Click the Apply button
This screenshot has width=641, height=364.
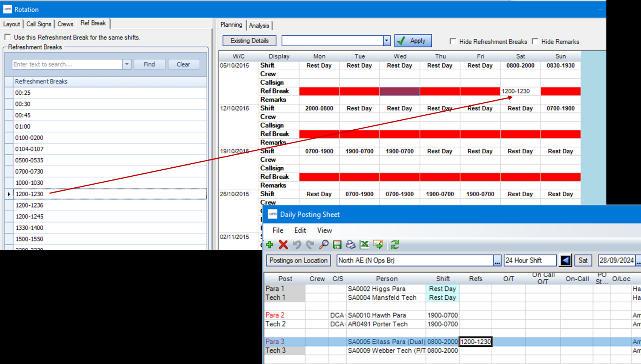click(x=413, y=41)
